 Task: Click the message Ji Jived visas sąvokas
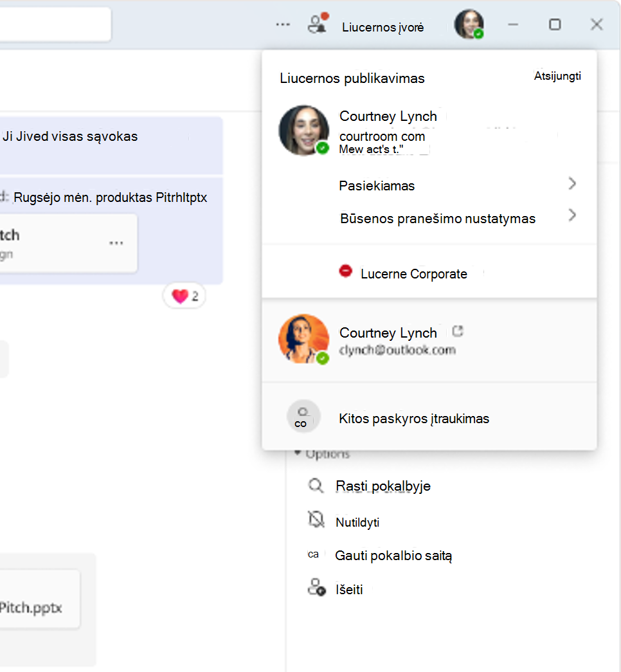70,136
